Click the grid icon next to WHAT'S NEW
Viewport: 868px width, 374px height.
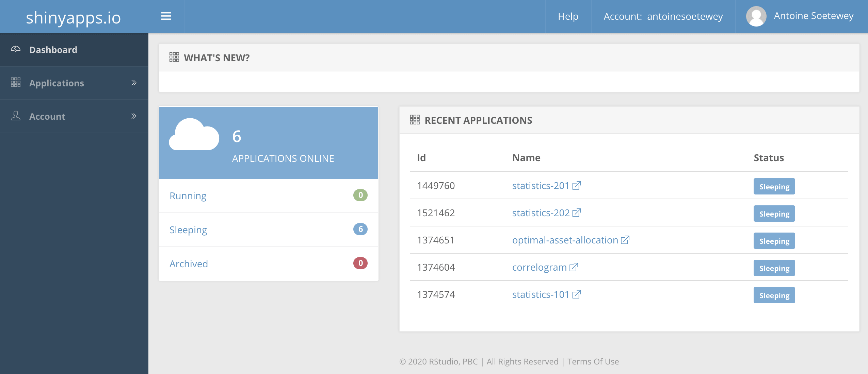pos(174,57)
